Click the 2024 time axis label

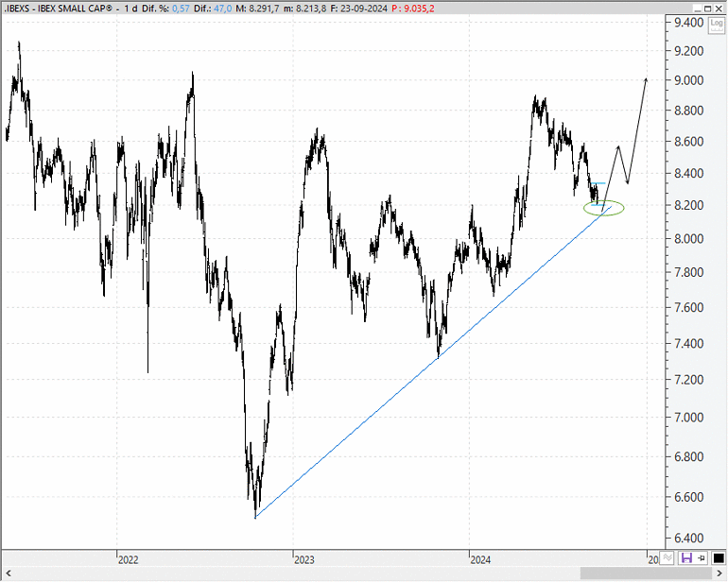(x=480, y=559)
